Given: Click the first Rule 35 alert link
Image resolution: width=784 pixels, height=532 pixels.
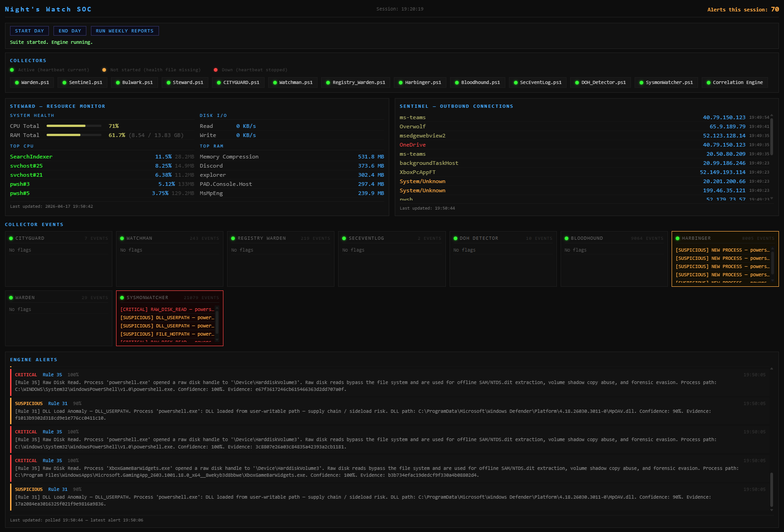Looking at the screenshot, I should [53, 375].
